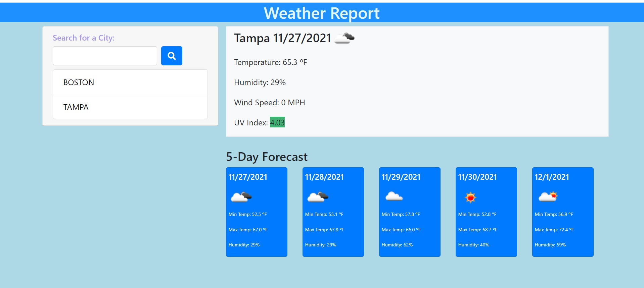Click the partly sunny icon on 12/1/2021 card
The height and width of the screenshot is (288, 644).
[x=548, y=196]
